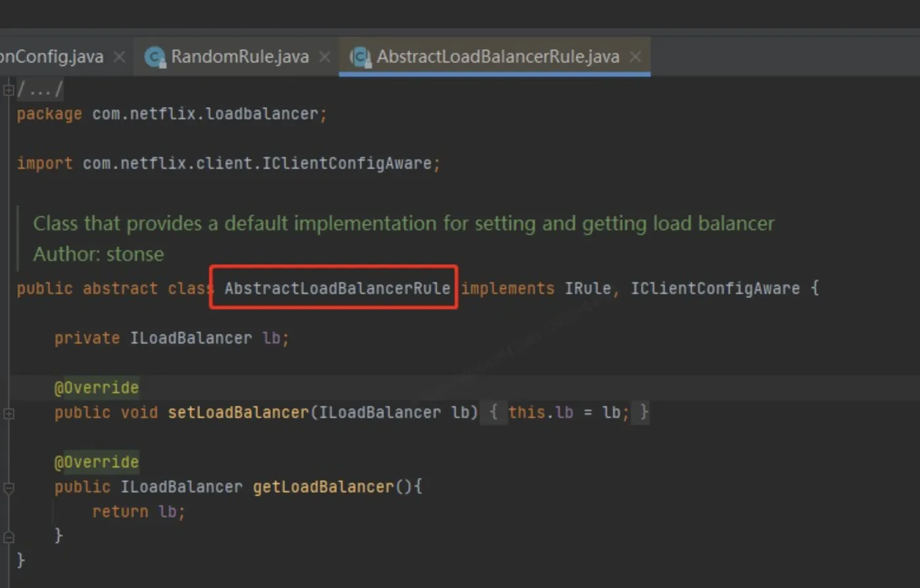Open the tab ending in onConfig.java
This screenshot has height=588, width=920.
pos(52,57)
